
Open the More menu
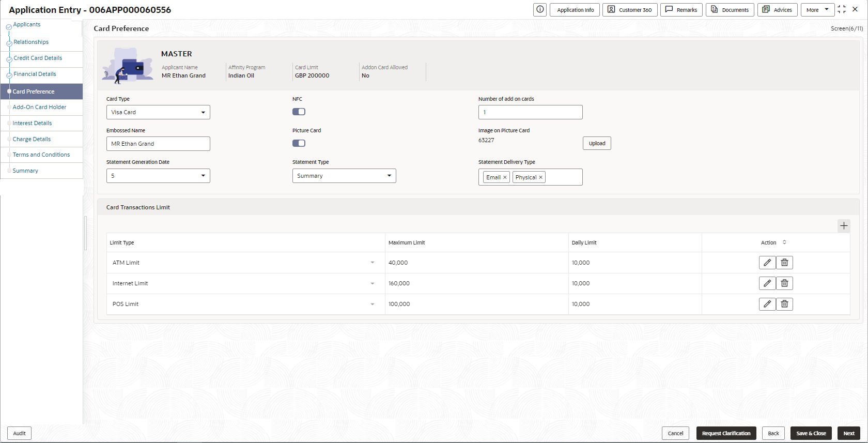[x=817, y=10]
